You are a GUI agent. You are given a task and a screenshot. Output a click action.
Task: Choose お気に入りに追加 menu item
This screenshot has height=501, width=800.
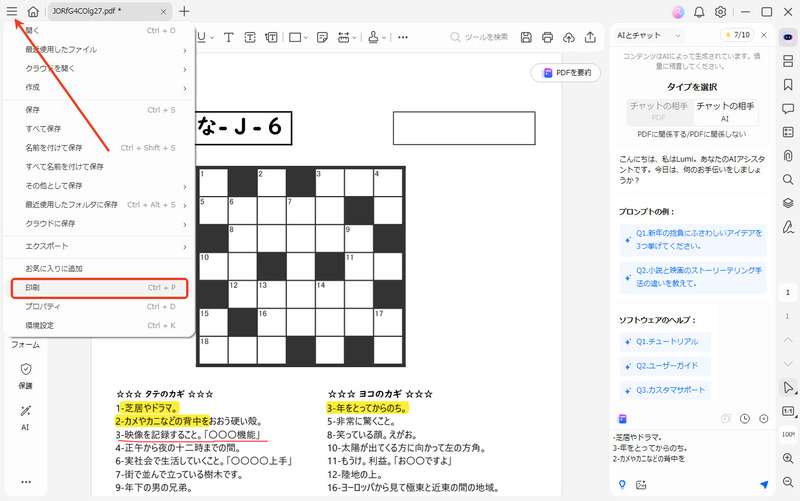click(x=100, y=268)
